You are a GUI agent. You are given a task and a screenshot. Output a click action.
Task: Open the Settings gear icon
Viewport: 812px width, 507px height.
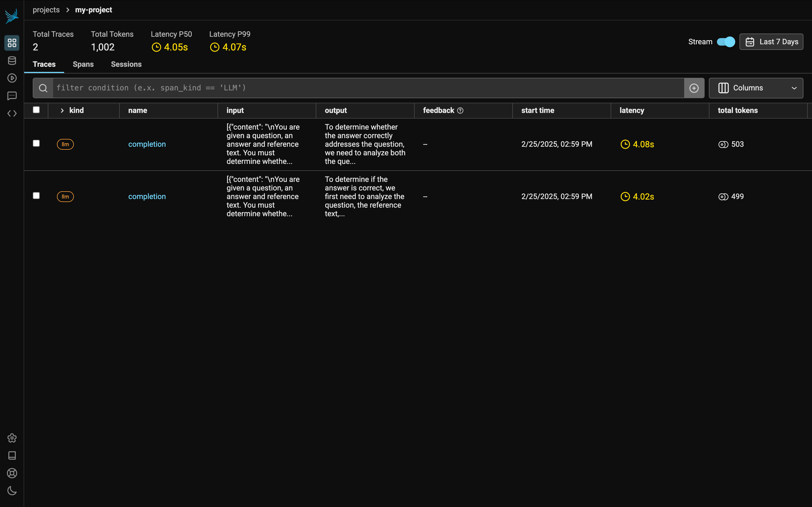(x=12, y=438)
